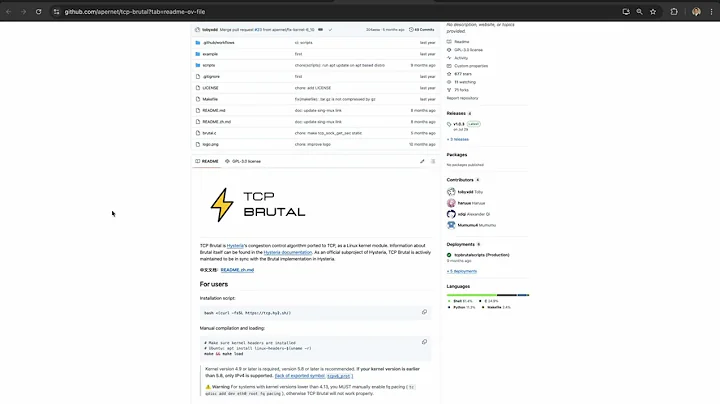Open the browser extensions puzzle icon
Viewport: 720px width, 404px height.
[x=674, y=11]
